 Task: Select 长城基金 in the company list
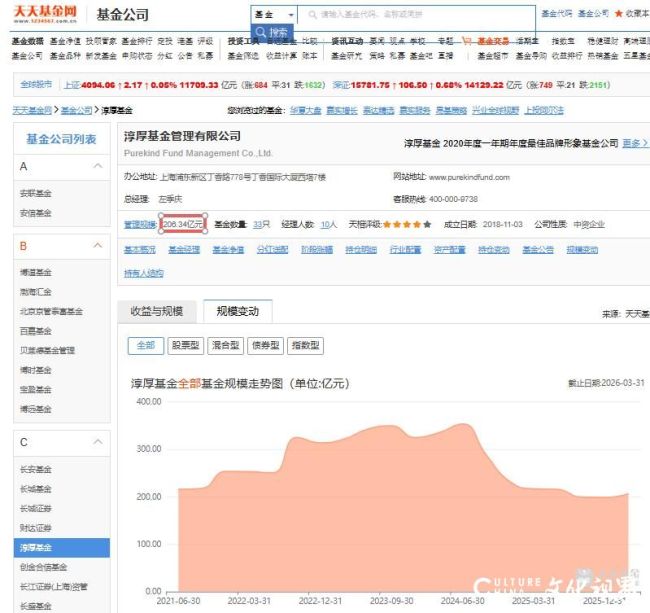click(x=36, y=489)
